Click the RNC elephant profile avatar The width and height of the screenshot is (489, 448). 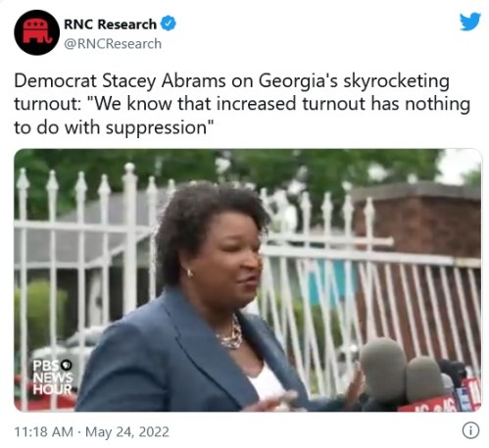click(36, 32)
